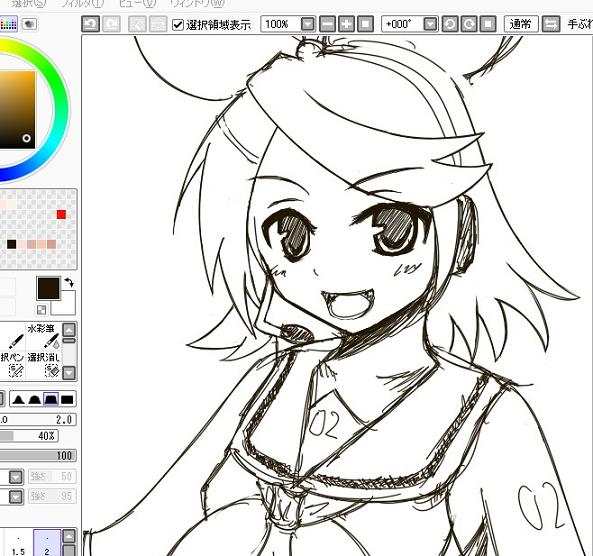Adjust the 40% minimum size slider
The height and width of the screenshot is (556, 593).
29,436
